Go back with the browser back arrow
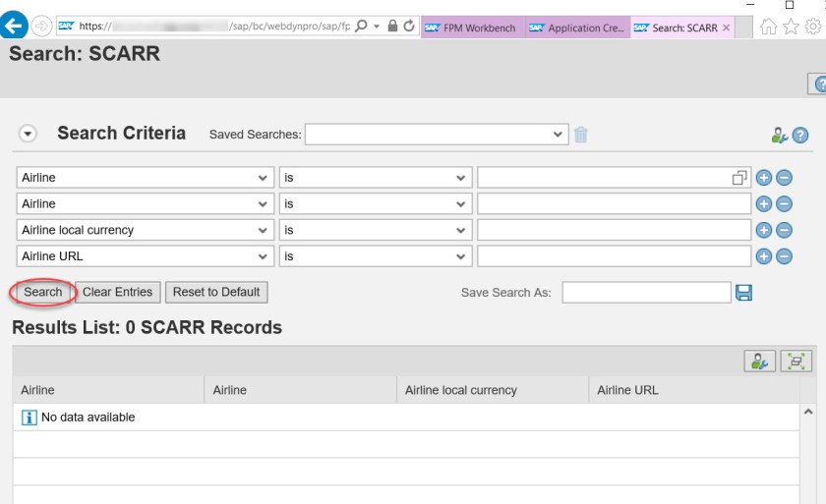826x504 pixels. click(13, 25)
